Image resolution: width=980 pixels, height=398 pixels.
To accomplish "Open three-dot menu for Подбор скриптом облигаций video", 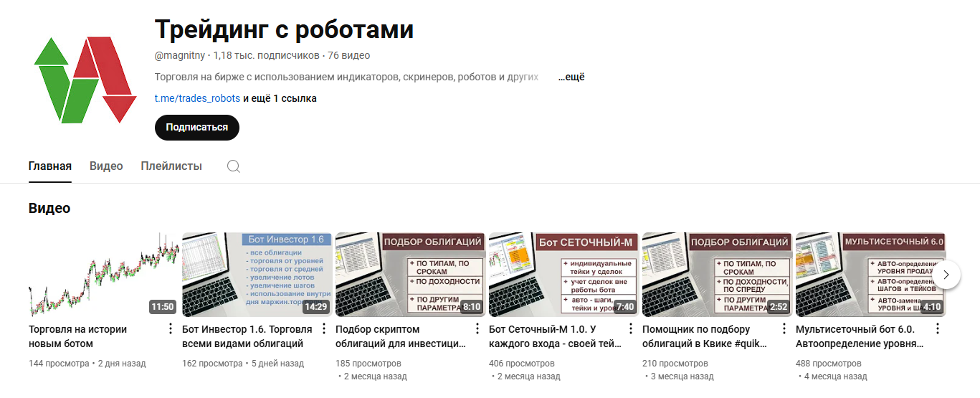I will point(477,329).
